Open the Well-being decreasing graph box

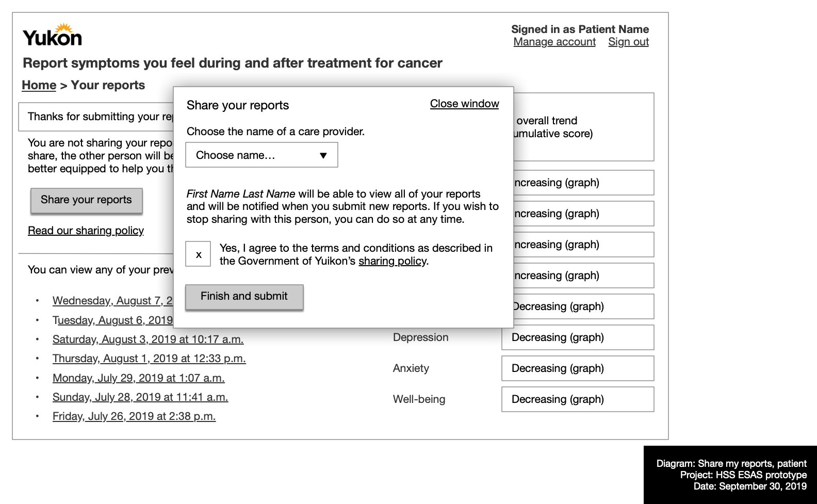[x=578, y=399]
